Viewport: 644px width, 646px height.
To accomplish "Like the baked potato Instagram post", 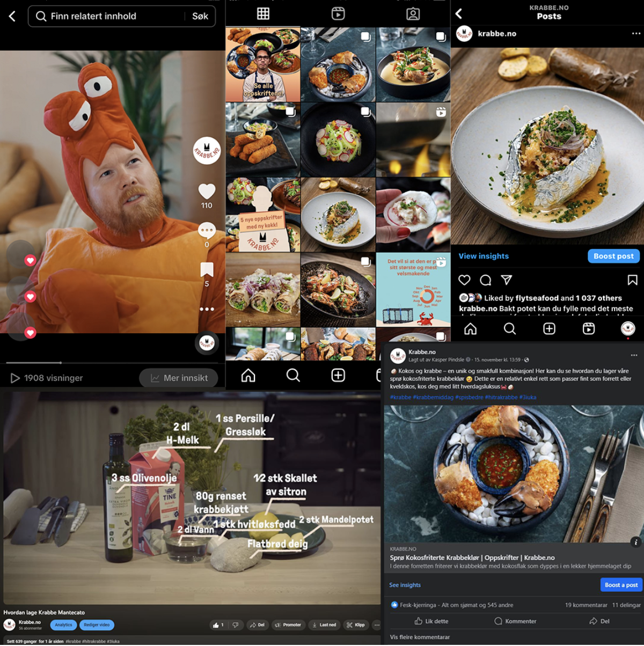I will 465,280.
